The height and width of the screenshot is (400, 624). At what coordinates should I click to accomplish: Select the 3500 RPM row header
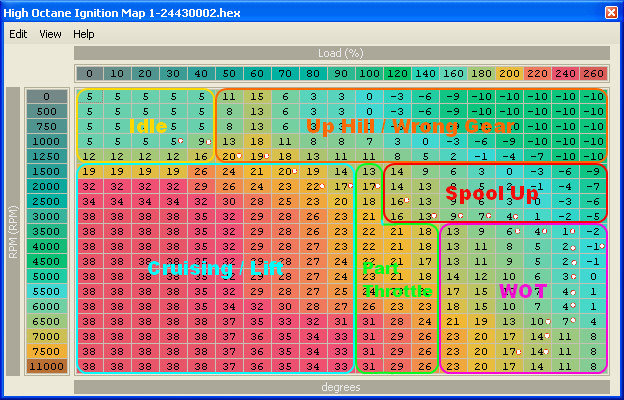45,231
